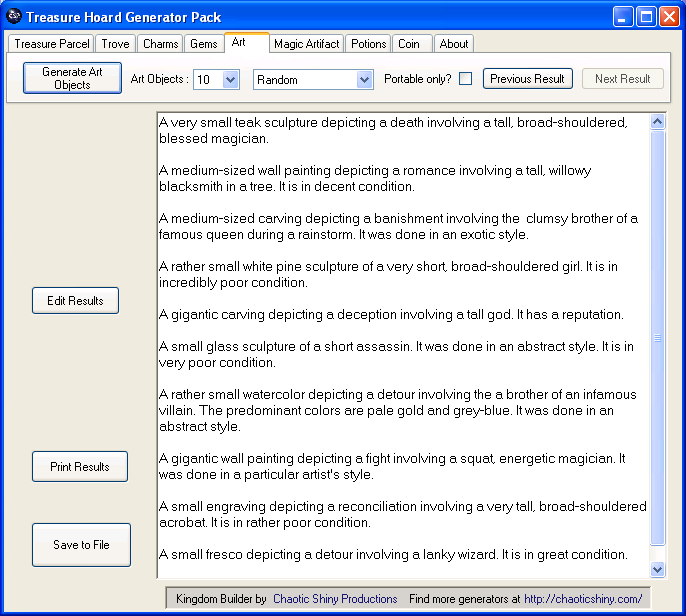Click the 'Find more generators at' text
The image size is (686, 616).
(x=465, y=598)
